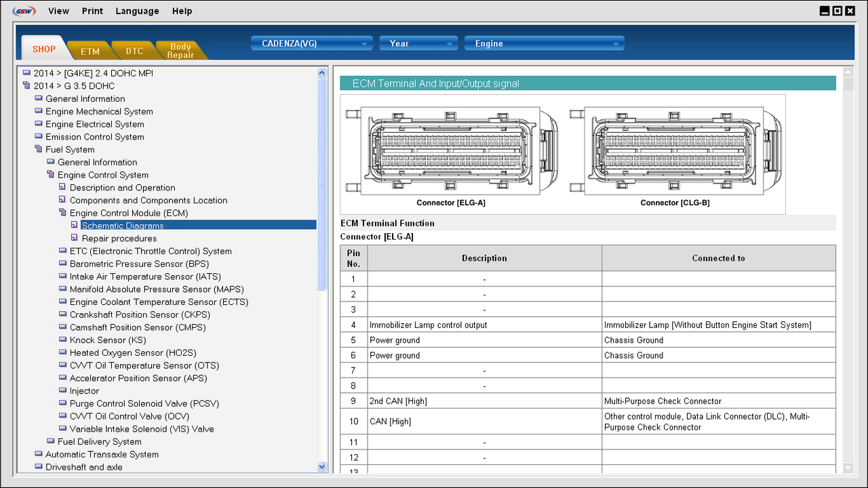
Task: Collapse the Fuel System open-book icon
Action: 39,149
